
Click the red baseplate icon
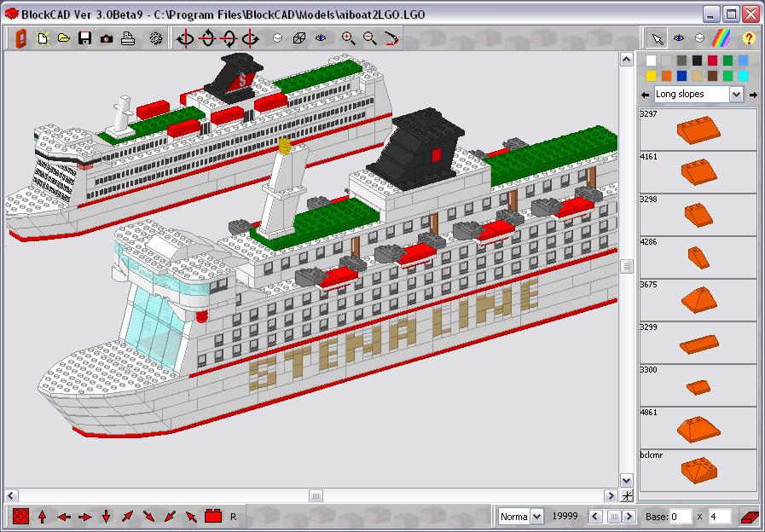(749, 517)
